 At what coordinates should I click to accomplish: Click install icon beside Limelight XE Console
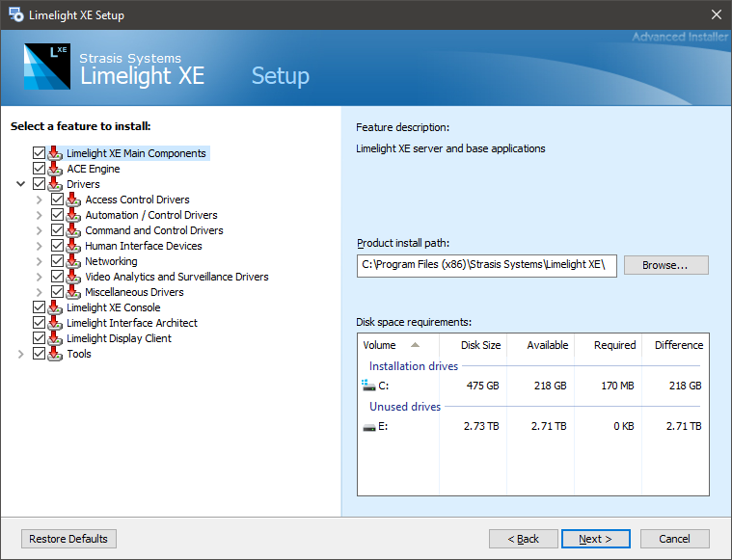coord(55,307)
